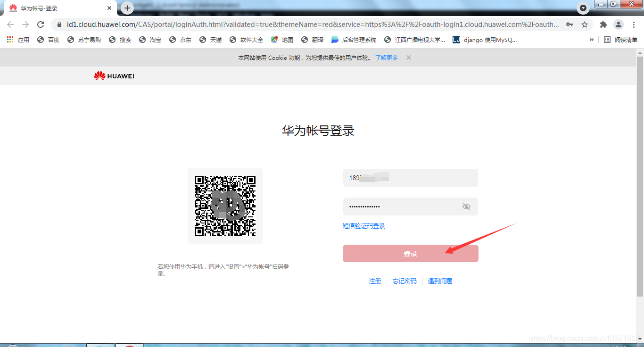Screen dimensions: 644x347
Task: Reload the page with the refresh icon
Action: click(41, 25)
